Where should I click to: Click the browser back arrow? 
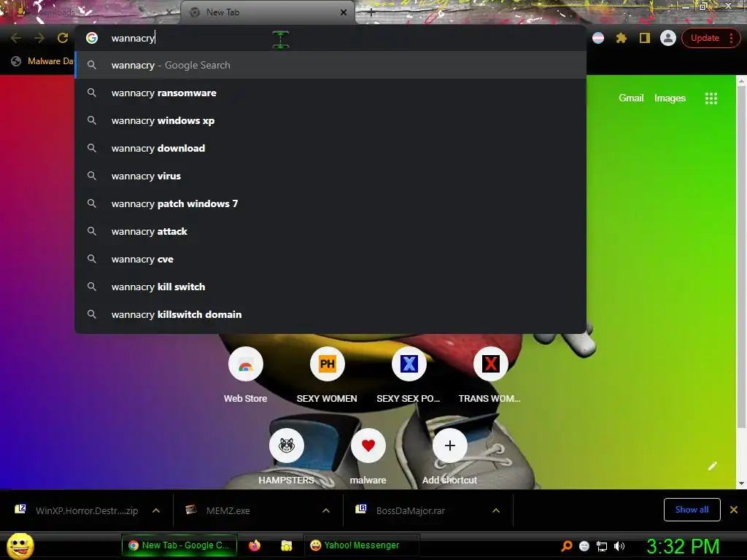(16, 38)
